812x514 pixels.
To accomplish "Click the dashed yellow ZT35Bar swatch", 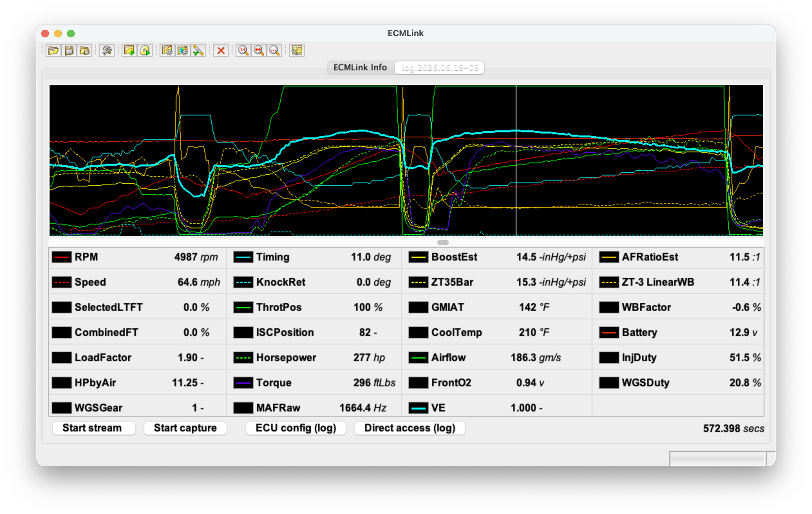I will [418, 282].
